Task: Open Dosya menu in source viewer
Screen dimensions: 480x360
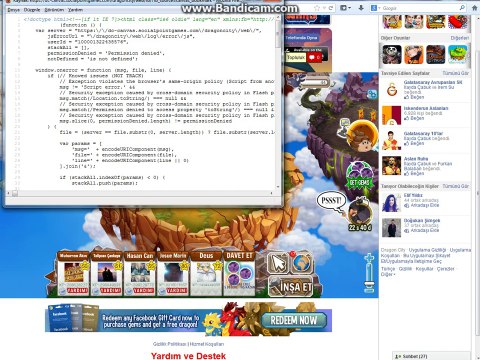Action: coord(13,10)
